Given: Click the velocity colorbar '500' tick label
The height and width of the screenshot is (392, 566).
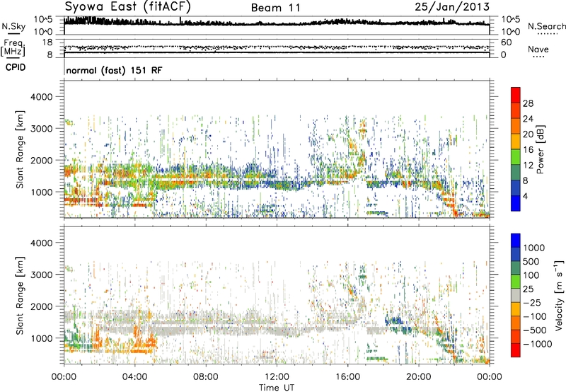Looking at the screenshot, I should coord(531,261).
